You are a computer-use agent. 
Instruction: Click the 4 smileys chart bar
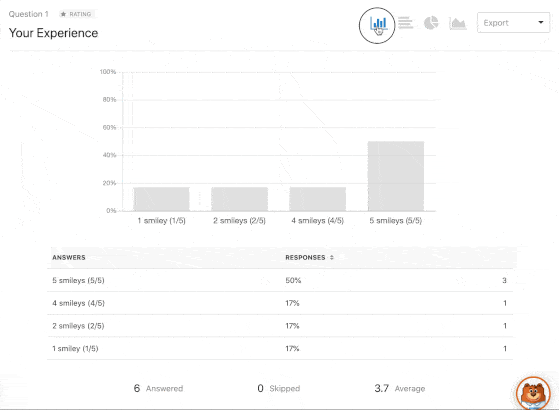click(x=318, y=199)
